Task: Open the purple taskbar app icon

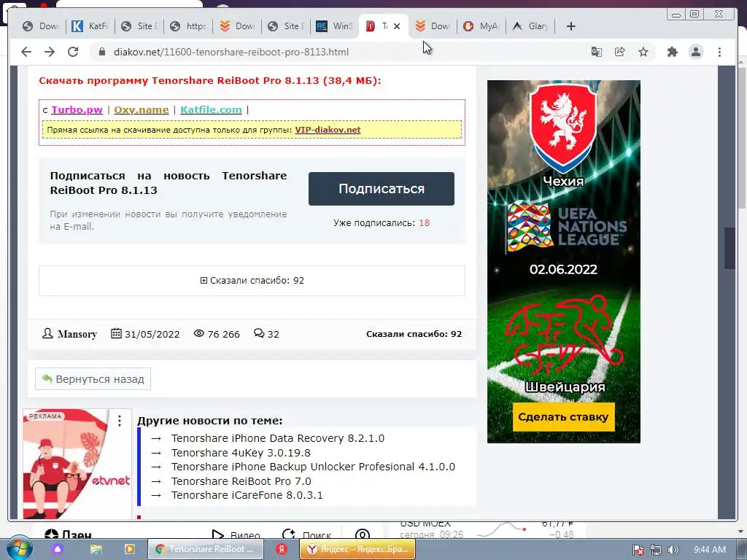Action: click(x=58, y=549)
